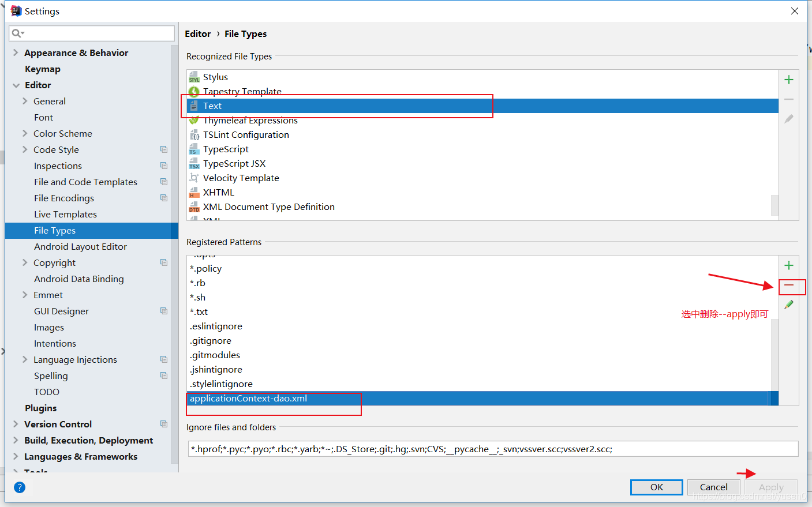Screen dimensions: 812x507
Task: Click the Stylus file type icon
Action: click(194, 77)
